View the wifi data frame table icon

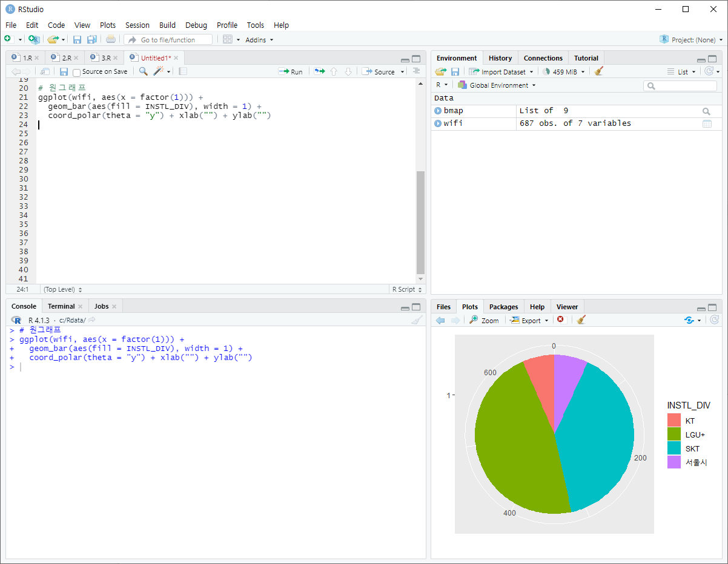pos(707,123)
